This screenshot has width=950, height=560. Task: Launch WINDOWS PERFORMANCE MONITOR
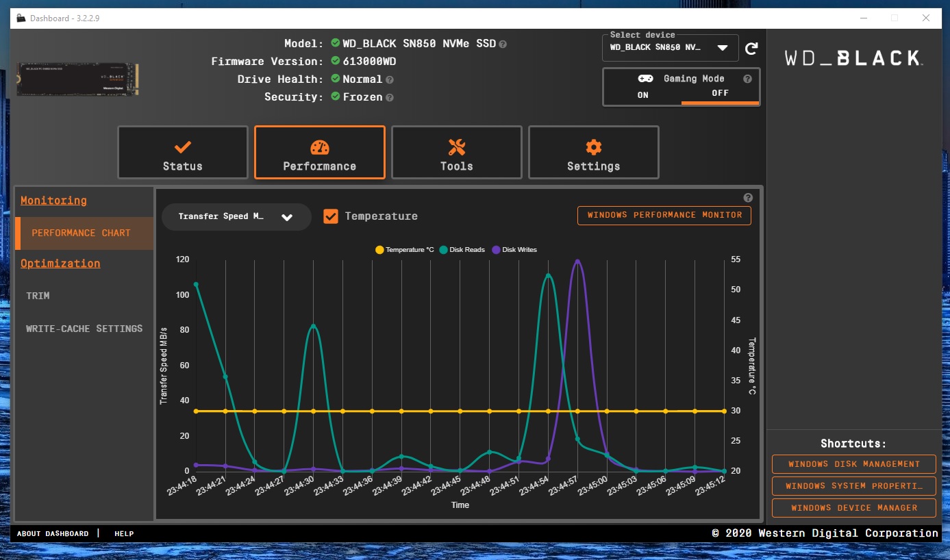coord(664,215)
